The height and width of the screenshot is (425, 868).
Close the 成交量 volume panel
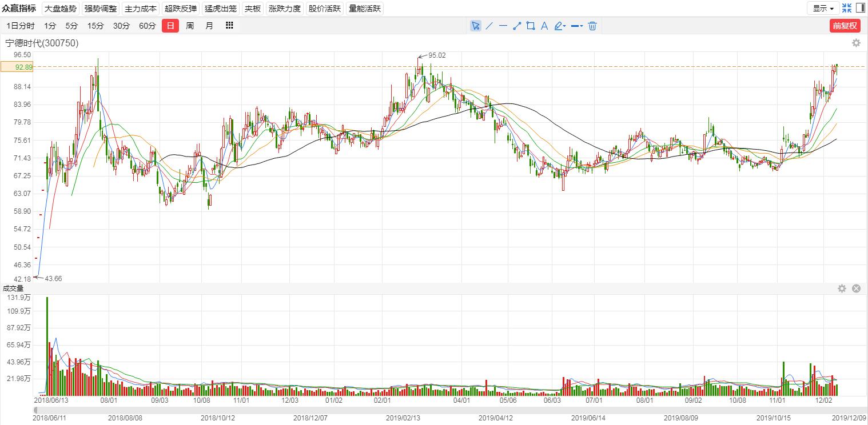point(856,288)
